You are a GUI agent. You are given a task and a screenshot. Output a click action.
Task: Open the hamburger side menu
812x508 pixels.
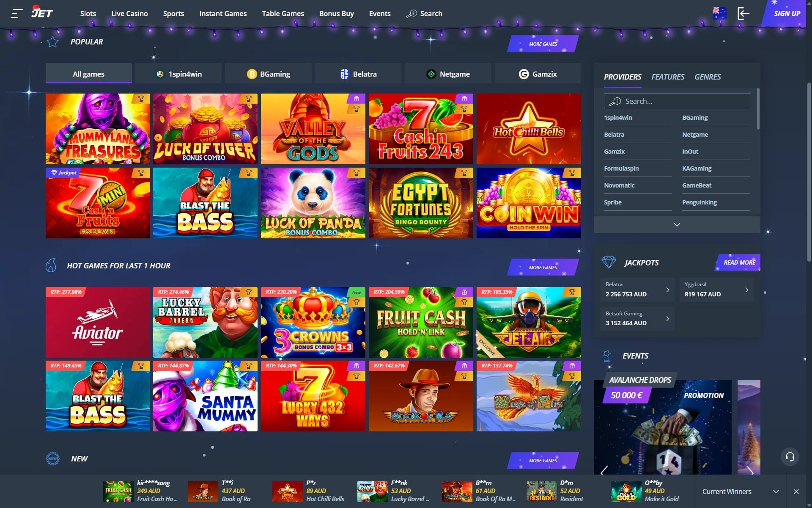16,14
